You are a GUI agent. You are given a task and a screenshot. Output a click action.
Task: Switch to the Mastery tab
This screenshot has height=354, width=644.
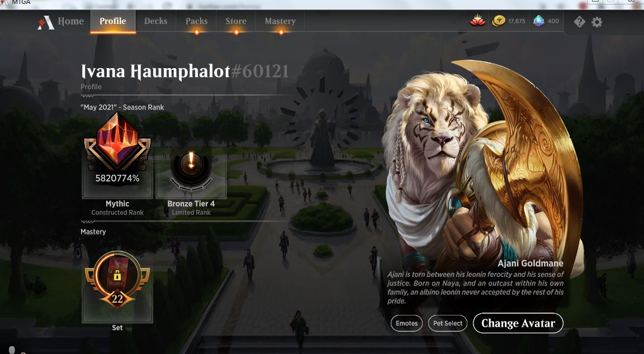tap(280, 21)
